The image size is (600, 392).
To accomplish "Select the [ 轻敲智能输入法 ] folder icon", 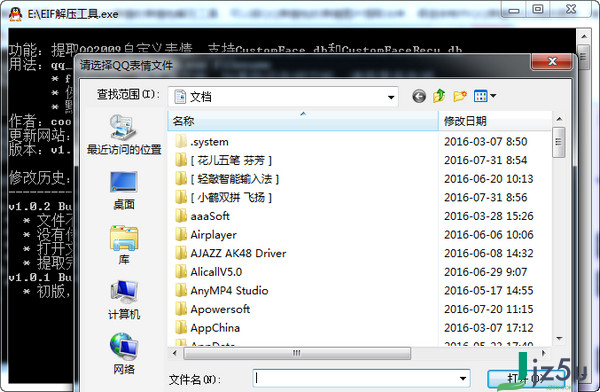I will click(x=181, y=178).
